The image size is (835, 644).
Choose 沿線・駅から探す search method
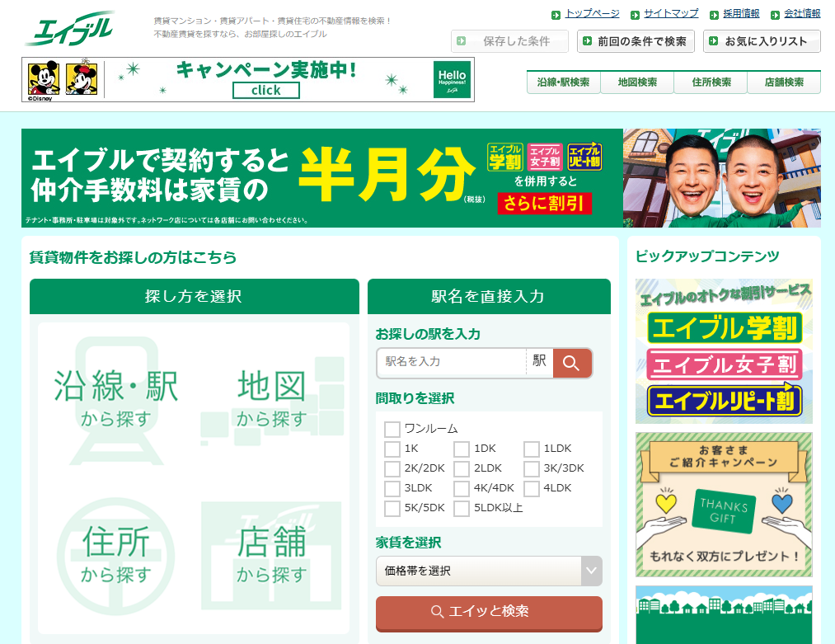(x=115, y=399)
